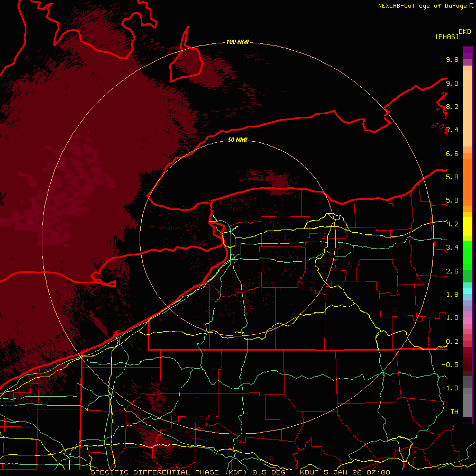Click the 50 NMI range ring label
The width and height of the screenshot is (476, 476).
click(x=237, y=140)
